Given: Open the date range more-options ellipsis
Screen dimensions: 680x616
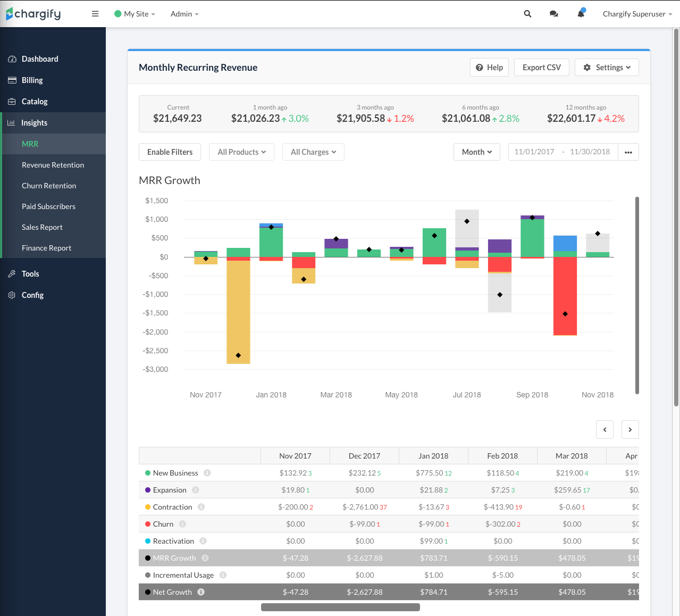Looking at the screenshot, I should 628,152.
